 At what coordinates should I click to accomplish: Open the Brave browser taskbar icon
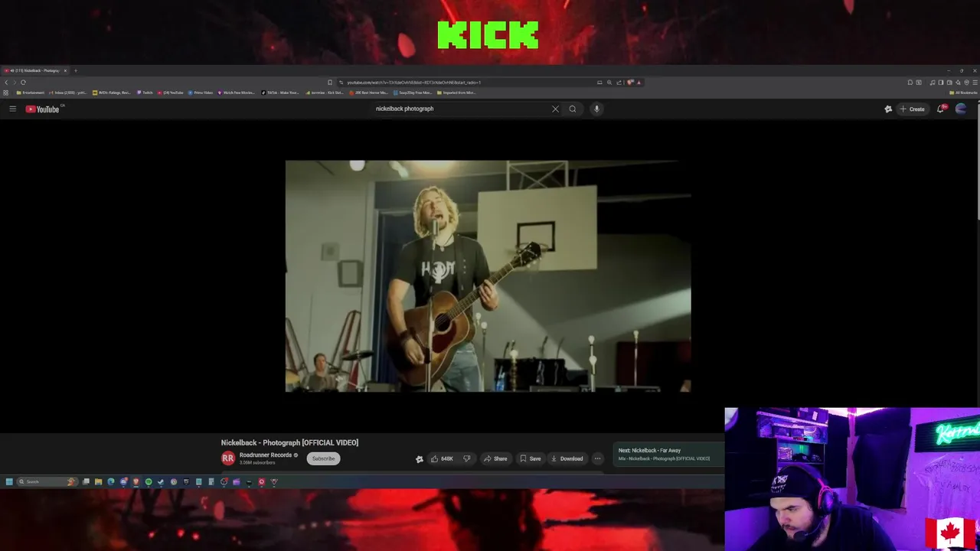[136, 481]
